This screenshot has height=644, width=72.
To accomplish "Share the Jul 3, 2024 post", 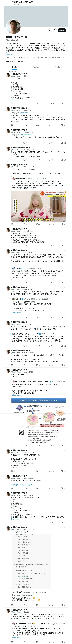I will point(65,283).
